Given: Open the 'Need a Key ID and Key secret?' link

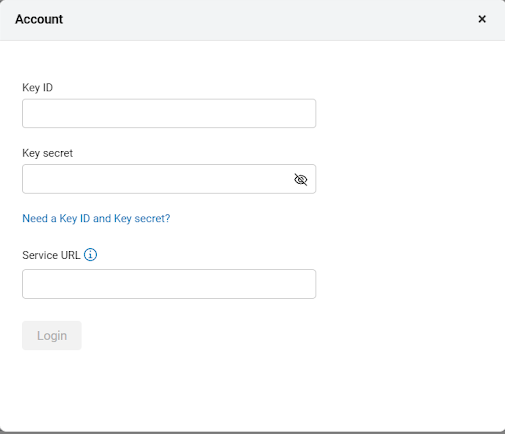Looking at the screenshot, I should [x=96, y=218].
